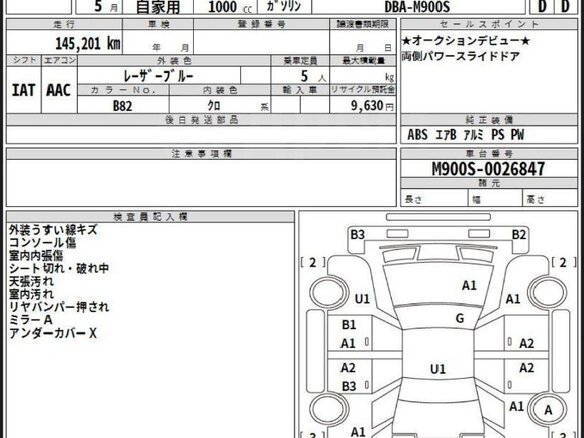The image size is (584, 438).
Task: Click the 注意事項欄 section header
Action: click(201, 153)
